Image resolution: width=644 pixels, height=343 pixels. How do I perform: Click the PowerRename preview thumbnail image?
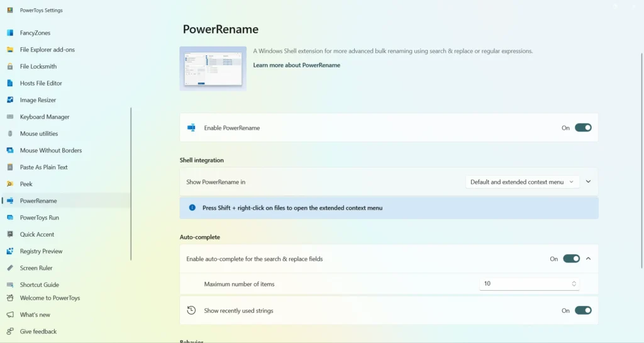[213, 69]
